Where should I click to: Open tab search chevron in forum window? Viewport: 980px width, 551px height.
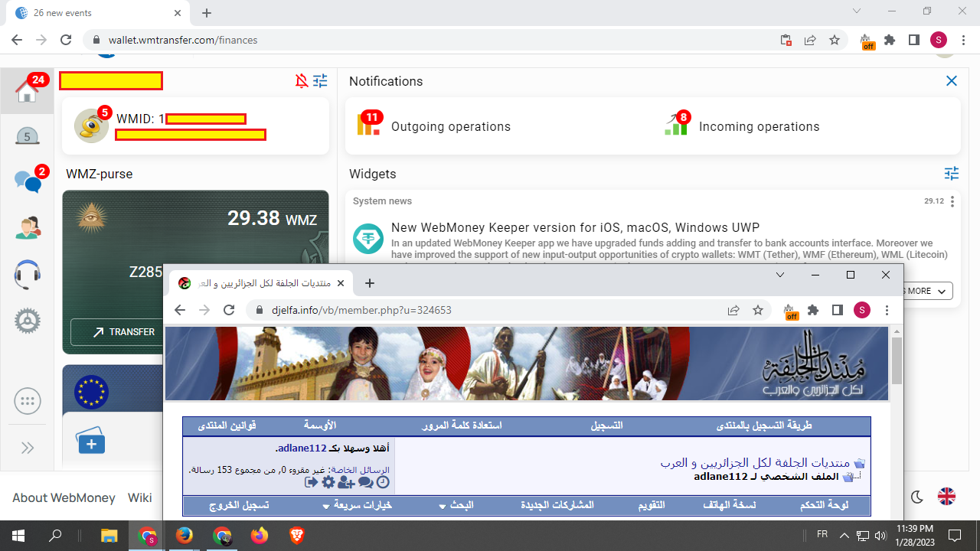(780, 275)
